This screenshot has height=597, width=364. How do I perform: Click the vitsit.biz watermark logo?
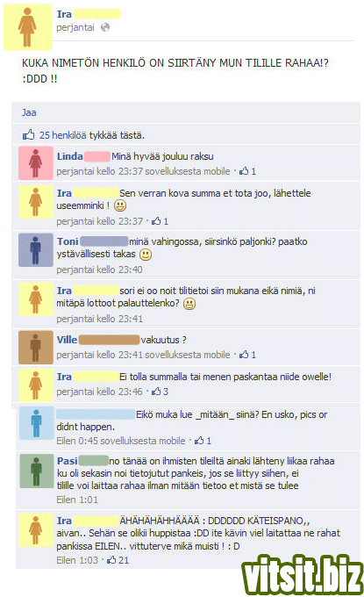(303, 575)
